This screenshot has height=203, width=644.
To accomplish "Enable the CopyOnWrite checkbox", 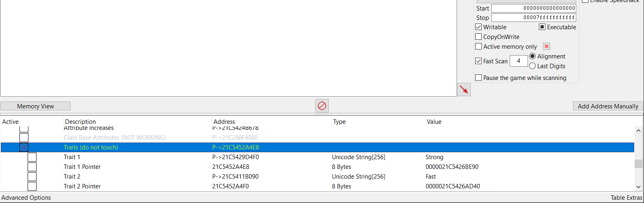I will (478, 37).
